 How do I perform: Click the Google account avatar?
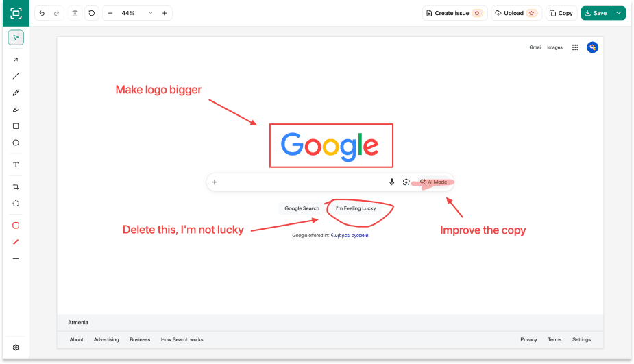point(592,47)
